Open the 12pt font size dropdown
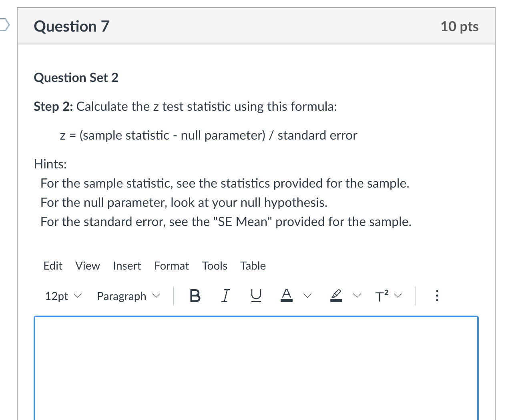This screenshot has height=420, width=518. (x=62, y=296)
